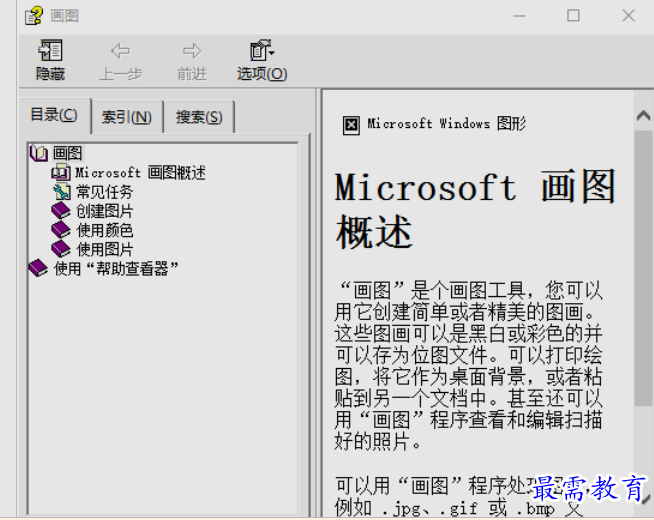Image resolution: width=654 pixels, height=520 pixels.
Task: Click the Microsoft Windows 图形 caption text
Action: pyautogui.click(x=446, y=123)
